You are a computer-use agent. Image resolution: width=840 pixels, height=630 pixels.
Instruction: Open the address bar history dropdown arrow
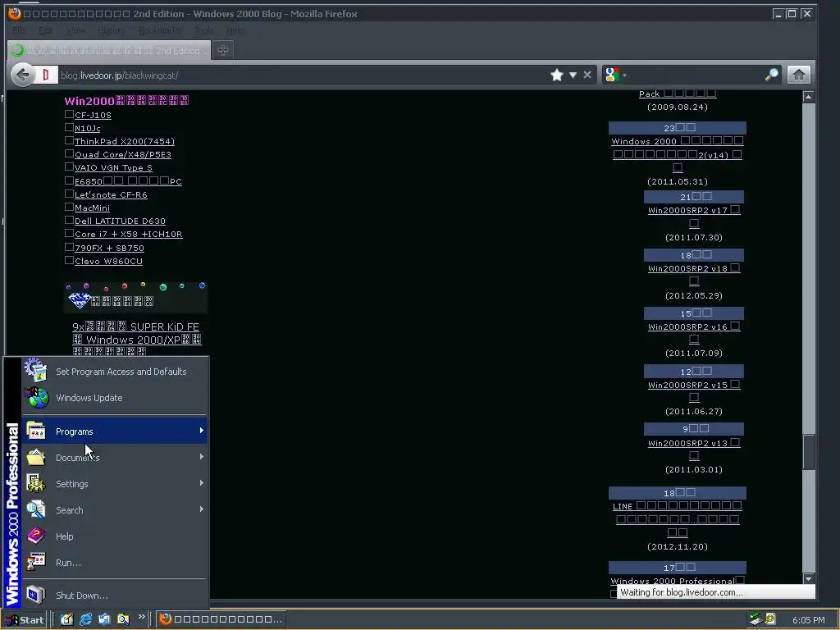coord(573,75)
